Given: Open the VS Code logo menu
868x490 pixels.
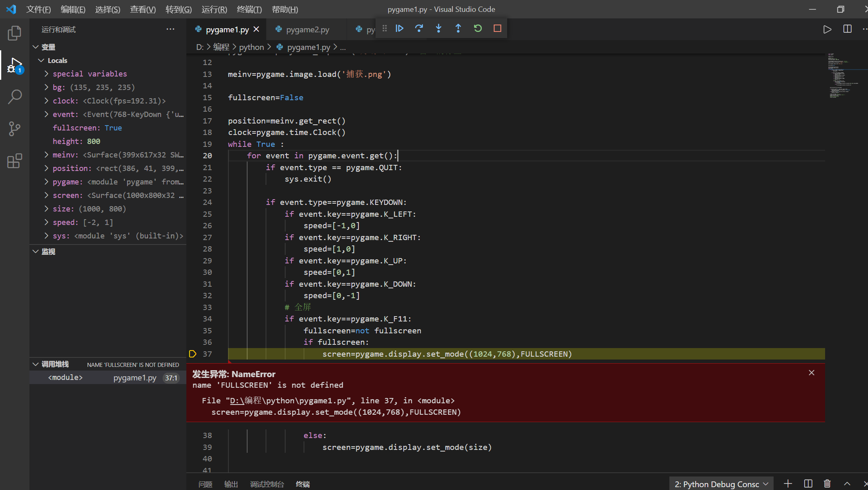Looking at the screenshot, I should [x=11, y=9].
